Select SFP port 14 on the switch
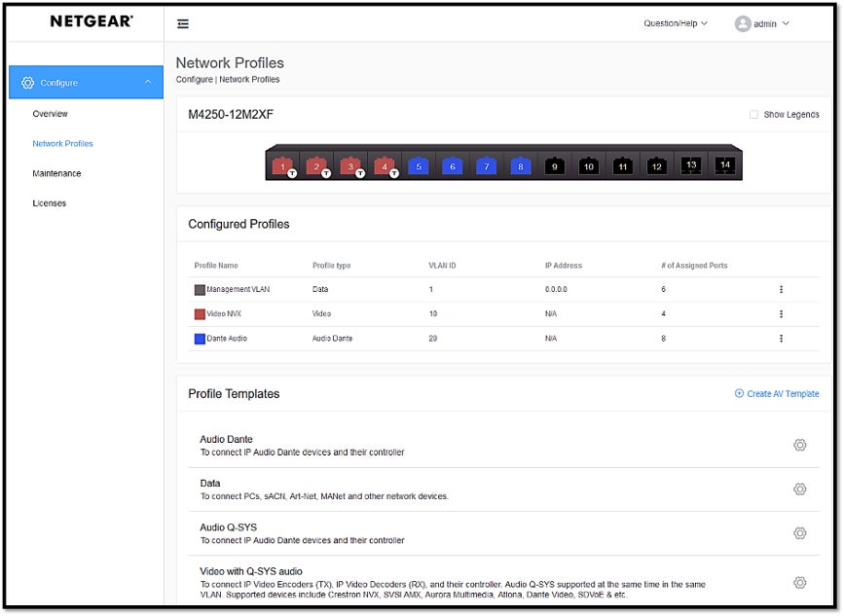Screen dimensions: 844x616 pyautogui.click(x=725, y=165)
